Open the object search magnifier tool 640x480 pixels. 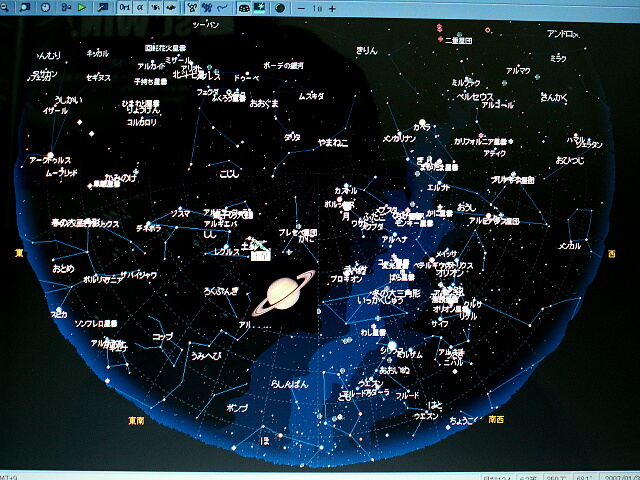[x=25, y=7]
